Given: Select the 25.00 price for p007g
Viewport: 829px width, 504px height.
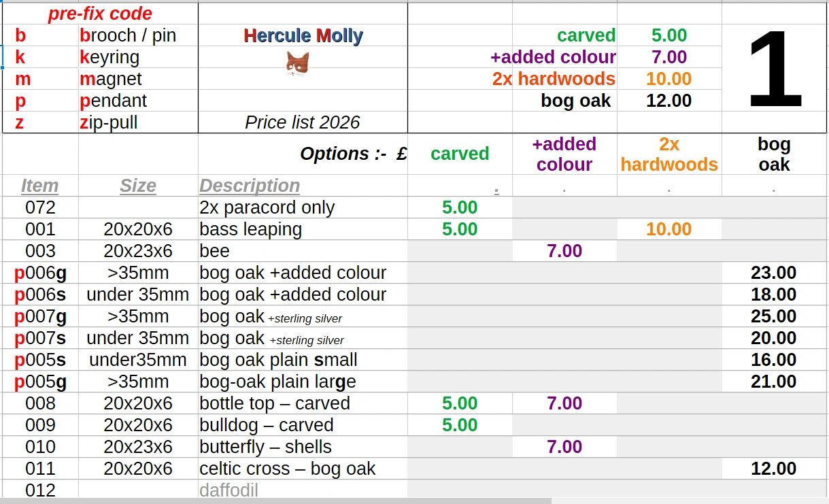Looking at the screenshot, I should 774,316.
